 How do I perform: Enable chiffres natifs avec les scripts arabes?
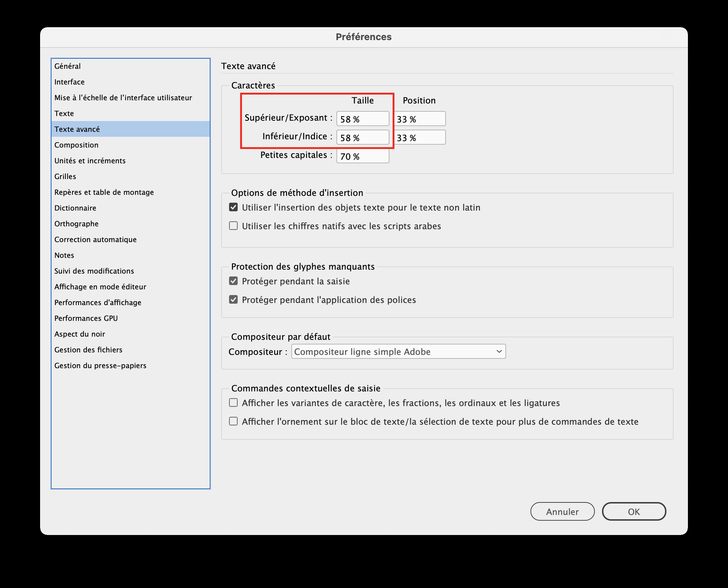233,226
